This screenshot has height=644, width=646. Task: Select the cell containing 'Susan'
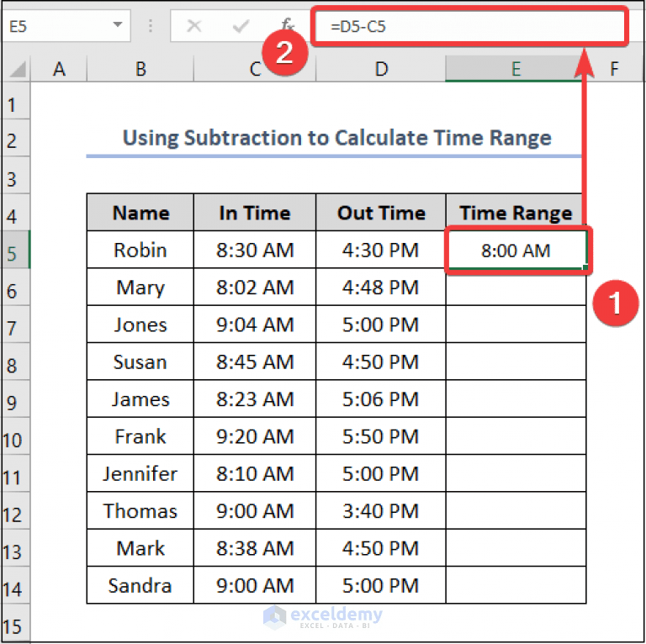click(140, 362)
